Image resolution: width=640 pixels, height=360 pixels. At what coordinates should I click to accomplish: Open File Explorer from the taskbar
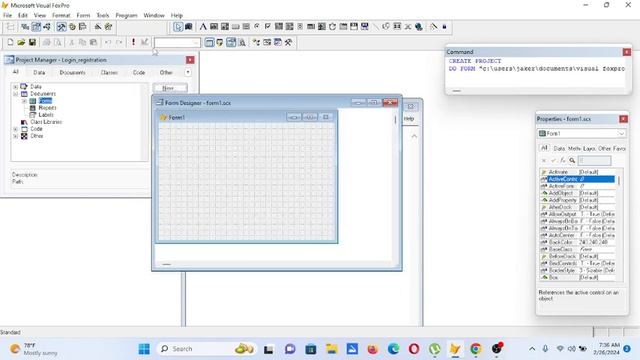(x=331, y=349)
